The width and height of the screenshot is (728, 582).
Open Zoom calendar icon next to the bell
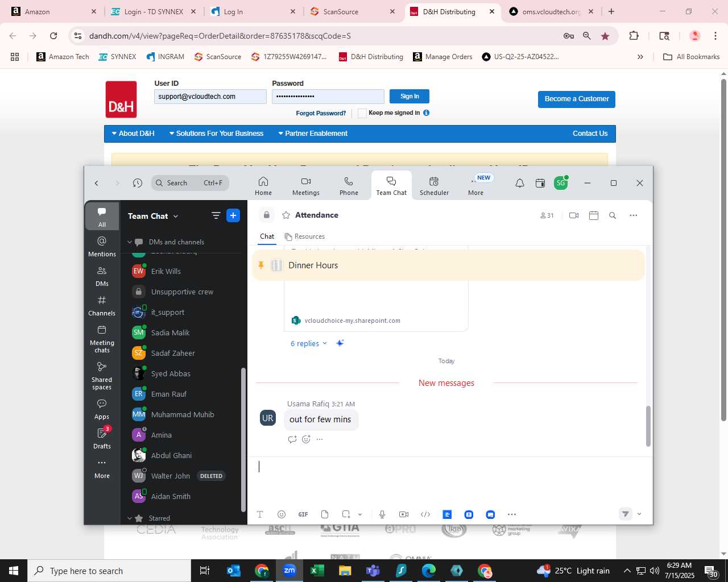(x=540, y=183)
